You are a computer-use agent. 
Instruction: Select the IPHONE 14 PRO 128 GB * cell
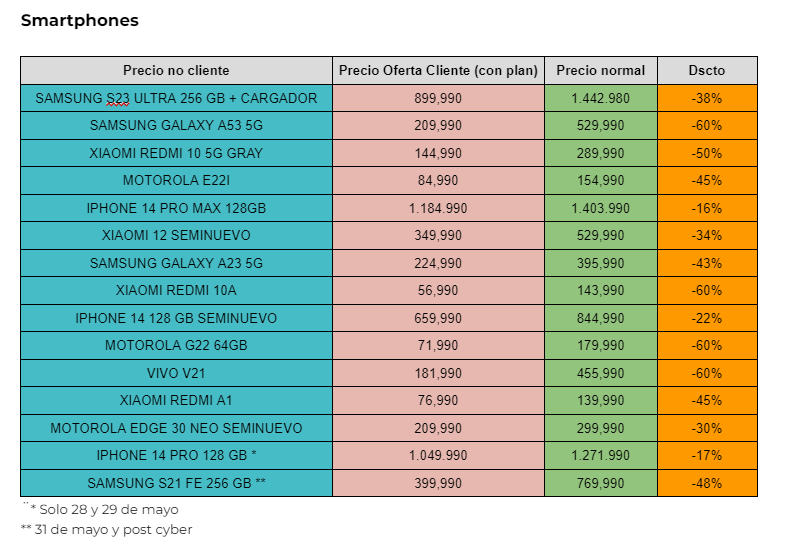point(176,455)
